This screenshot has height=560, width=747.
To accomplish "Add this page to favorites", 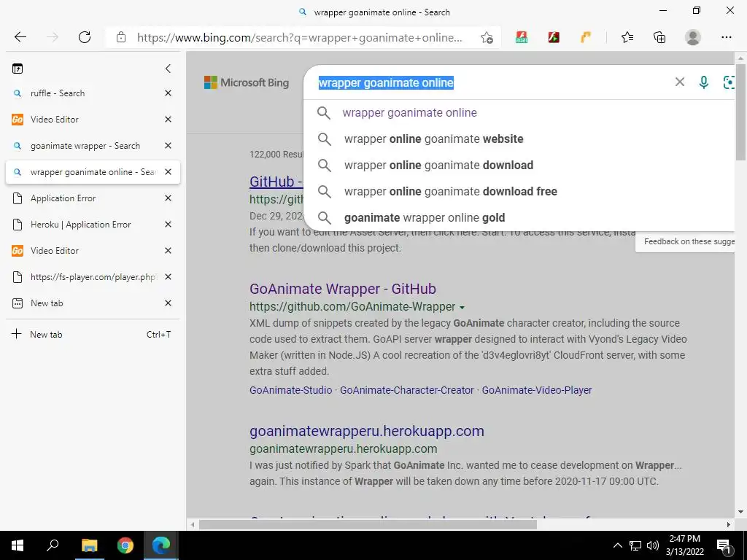I will click(x=487, y=38).
